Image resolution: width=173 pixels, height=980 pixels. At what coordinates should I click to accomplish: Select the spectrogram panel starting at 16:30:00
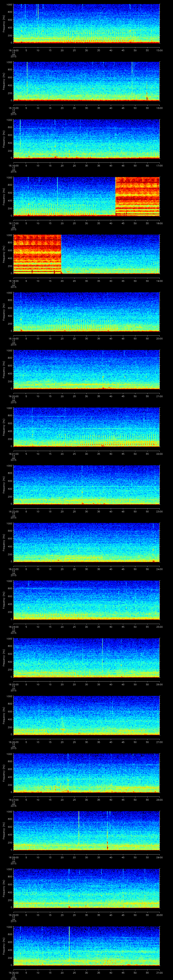tap(86, 946)
